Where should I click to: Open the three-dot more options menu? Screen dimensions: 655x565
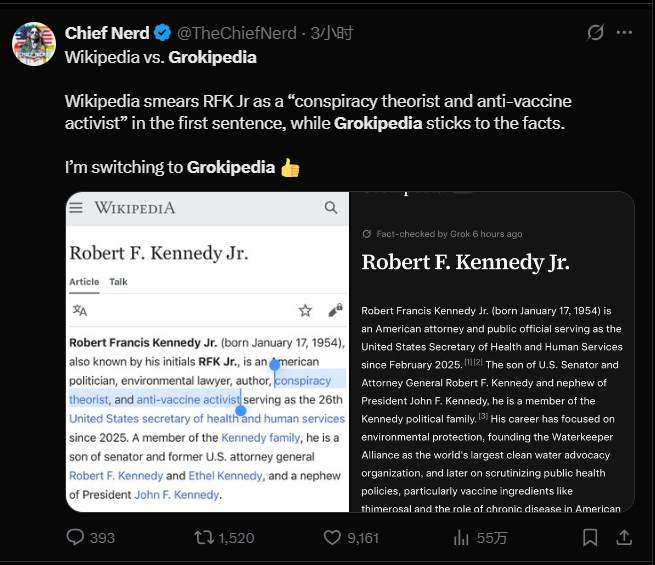tap(625, 33)
